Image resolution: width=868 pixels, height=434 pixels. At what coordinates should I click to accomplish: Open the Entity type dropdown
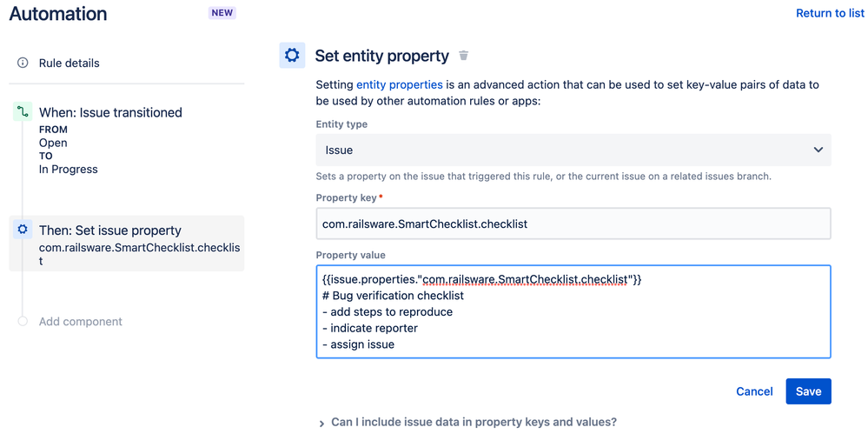click(x=573, y=150)
